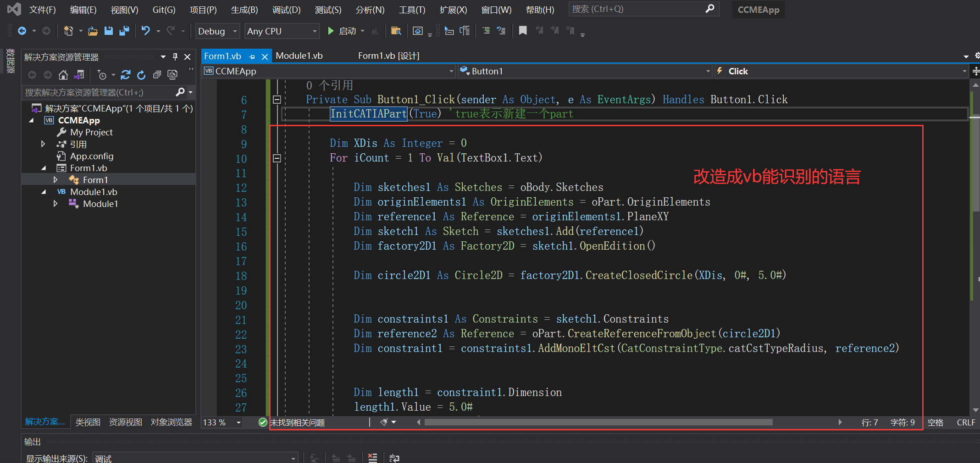Click the Pending Changes Filter clock icon
This screenshot has height=463, width=980.
pyautogui.click(x=102, y=75)
